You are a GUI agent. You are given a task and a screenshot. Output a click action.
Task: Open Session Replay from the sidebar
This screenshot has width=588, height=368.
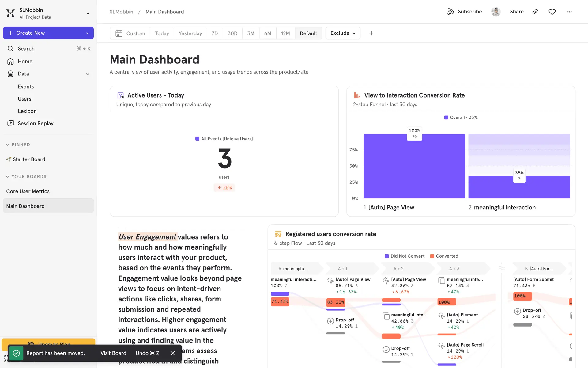[x=36, y=123]
